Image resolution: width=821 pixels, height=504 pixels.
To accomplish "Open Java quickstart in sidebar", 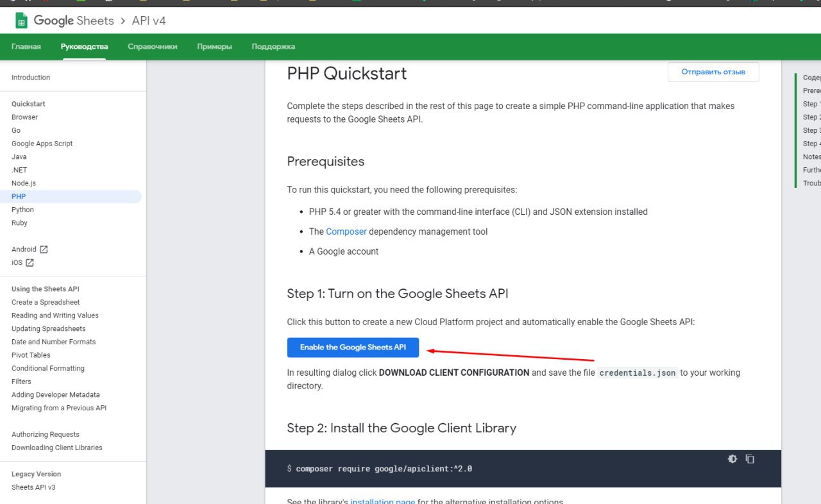I will pos(19,157).
